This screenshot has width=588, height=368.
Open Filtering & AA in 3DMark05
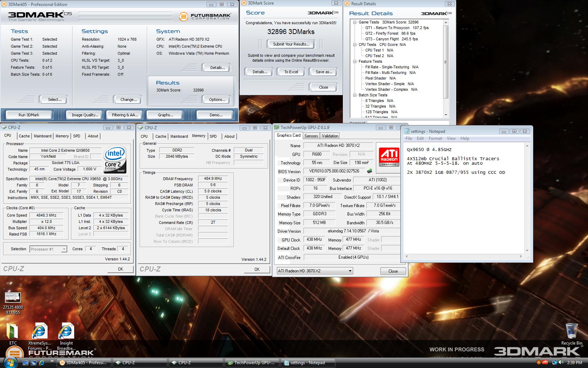click(125, 115)
